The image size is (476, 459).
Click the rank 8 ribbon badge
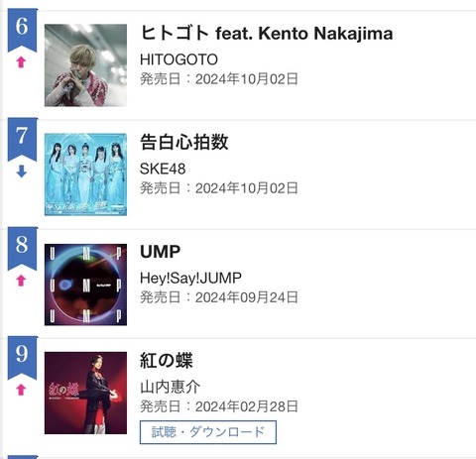point(23,249)
